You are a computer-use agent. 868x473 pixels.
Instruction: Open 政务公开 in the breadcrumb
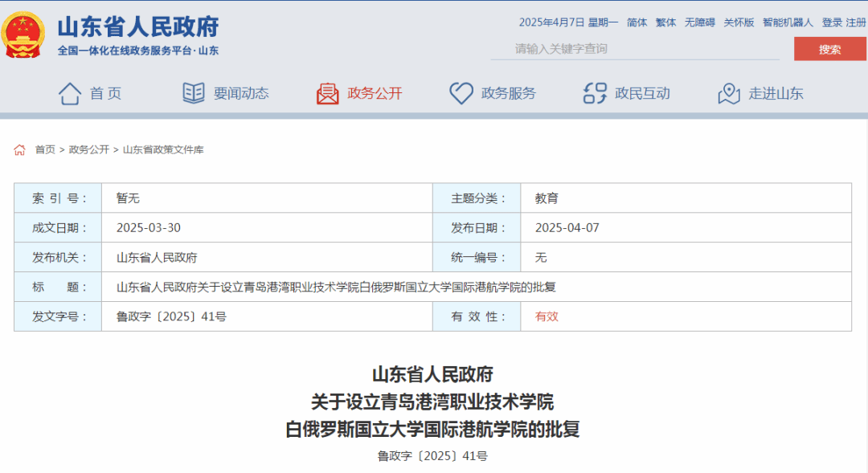pos(89,149)
